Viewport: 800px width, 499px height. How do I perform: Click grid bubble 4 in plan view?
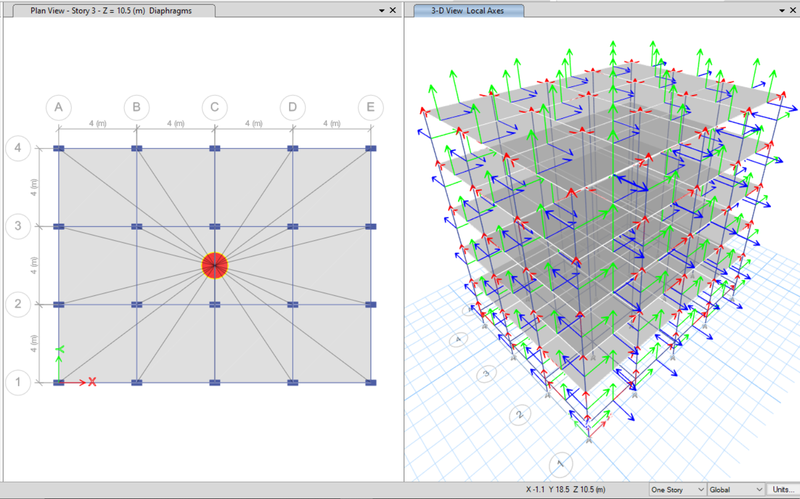pyautogui.click(x=18, y=148)
